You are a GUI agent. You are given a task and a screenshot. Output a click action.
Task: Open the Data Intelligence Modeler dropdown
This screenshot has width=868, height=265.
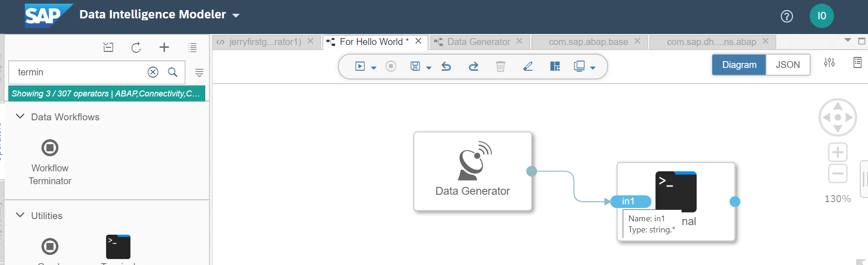(x=236, y=15)
